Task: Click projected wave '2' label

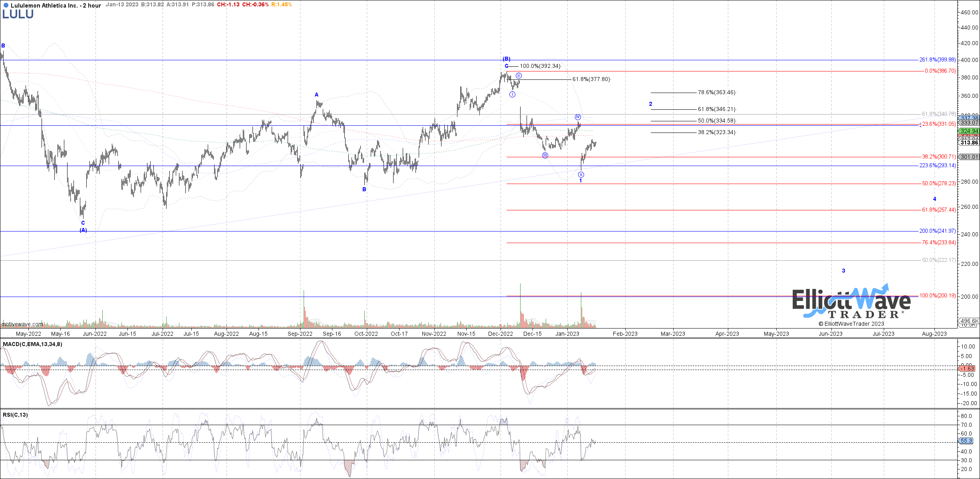Action: [x=650, y=104]
